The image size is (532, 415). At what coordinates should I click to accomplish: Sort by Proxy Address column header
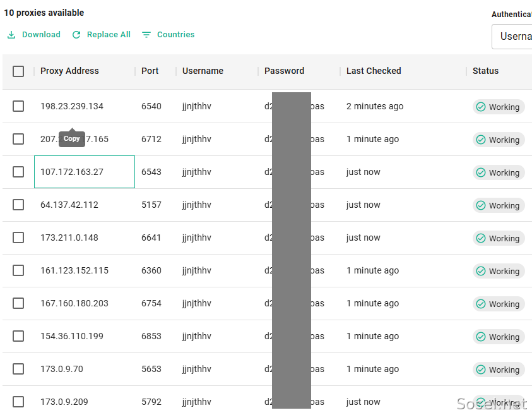69,71
